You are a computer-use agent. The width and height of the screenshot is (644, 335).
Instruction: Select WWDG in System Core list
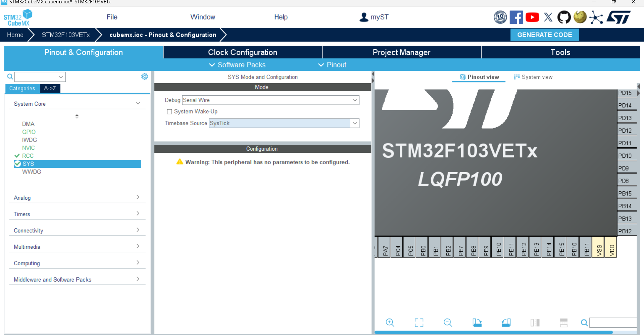(x=32, y=172)
